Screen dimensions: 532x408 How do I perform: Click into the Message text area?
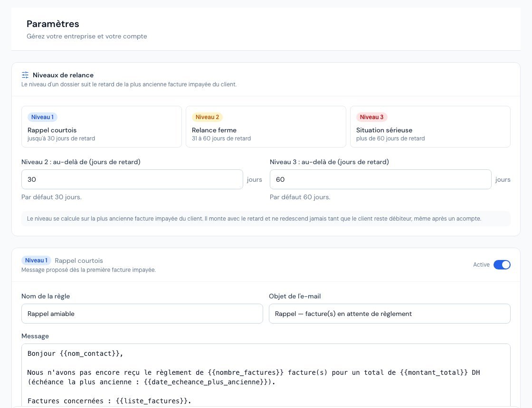click(x=266, y=375)
